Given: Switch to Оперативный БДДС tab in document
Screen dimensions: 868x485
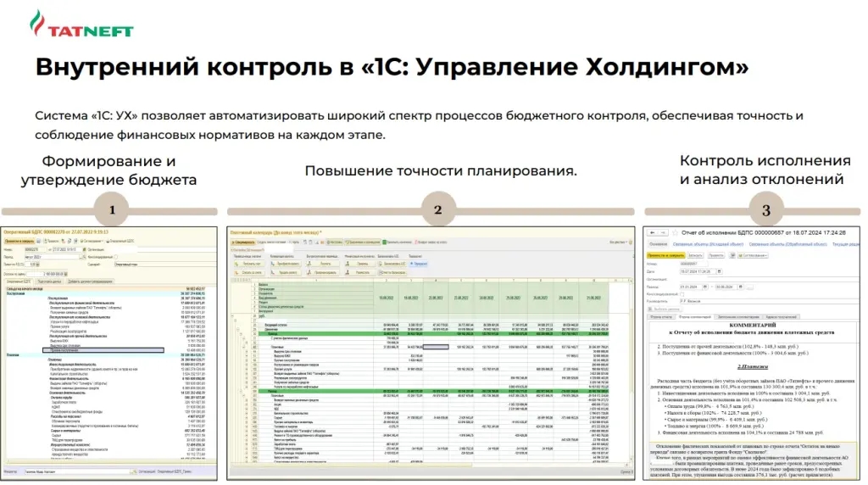Looking at the screenshot, I should [19, 282].
